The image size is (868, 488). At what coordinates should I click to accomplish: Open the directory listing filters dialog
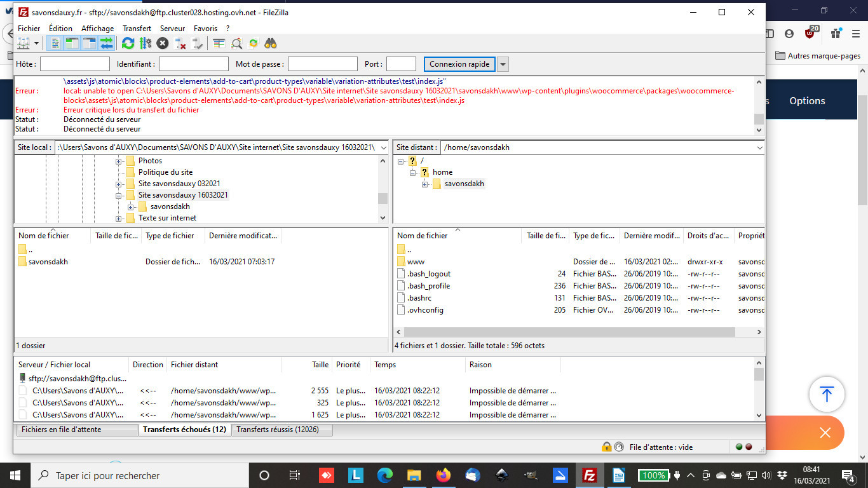pos(219,43)
